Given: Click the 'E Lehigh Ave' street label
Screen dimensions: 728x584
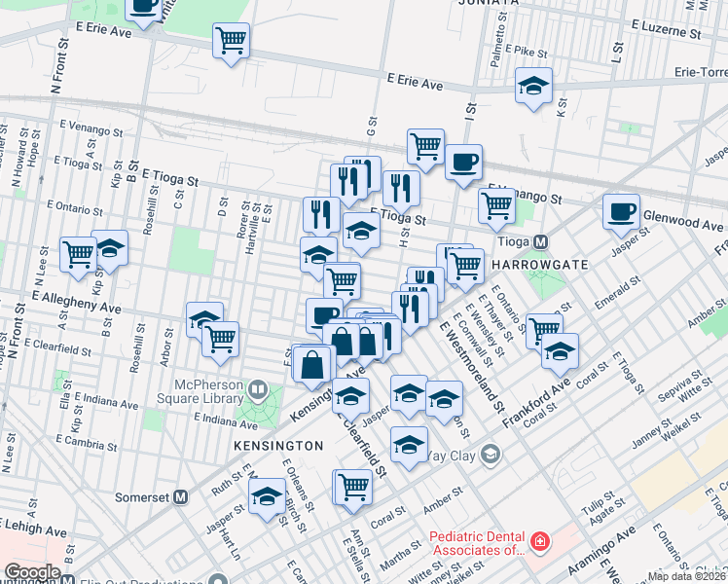Looking at the screenshot, I should (33, 529).
